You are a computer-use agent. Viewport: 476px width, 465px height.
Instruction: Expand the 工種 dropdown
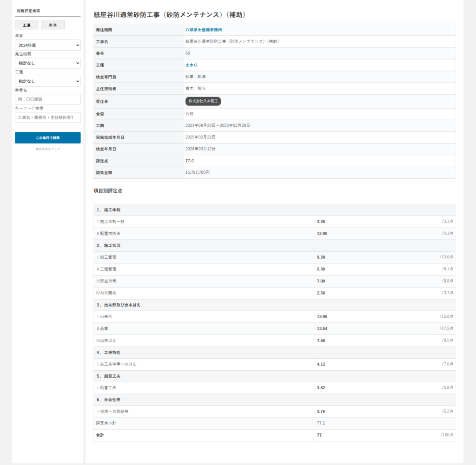(x=47, y=81)
